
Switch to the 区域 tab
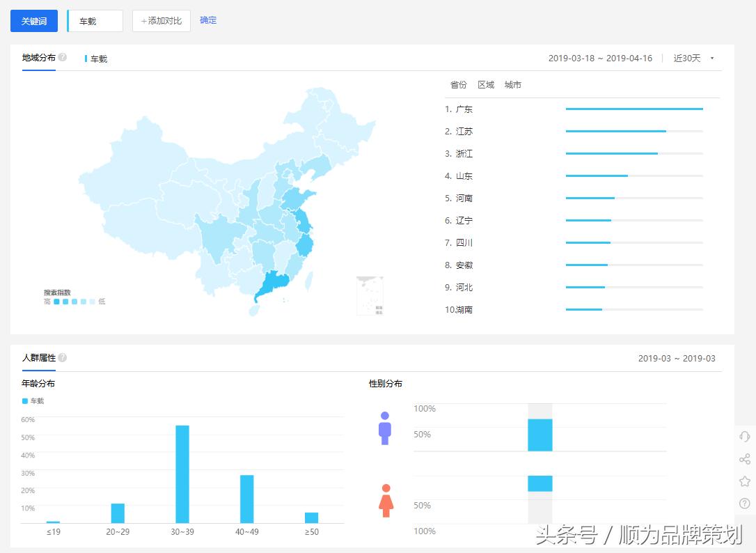pos(485,84)
